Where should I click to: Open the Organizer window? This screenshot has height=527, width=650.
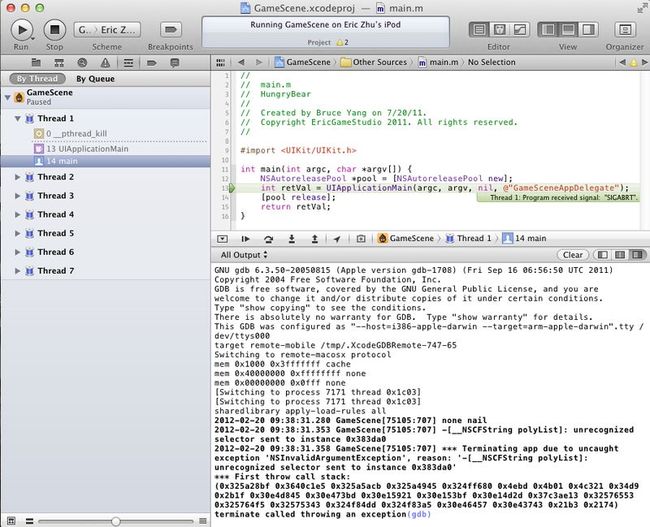tap(625, 30)
